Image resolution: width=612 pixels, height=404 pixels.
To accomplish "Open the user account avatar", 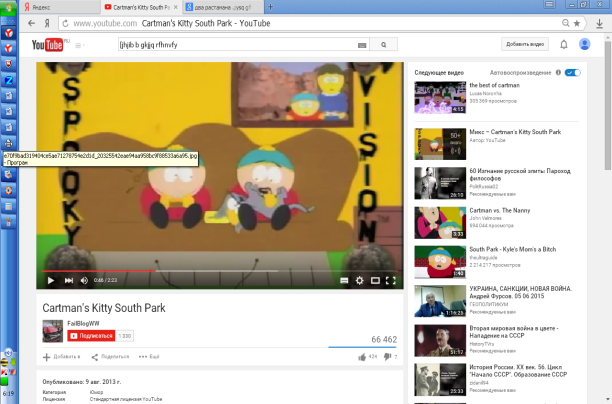I will (x=584, y=44).
